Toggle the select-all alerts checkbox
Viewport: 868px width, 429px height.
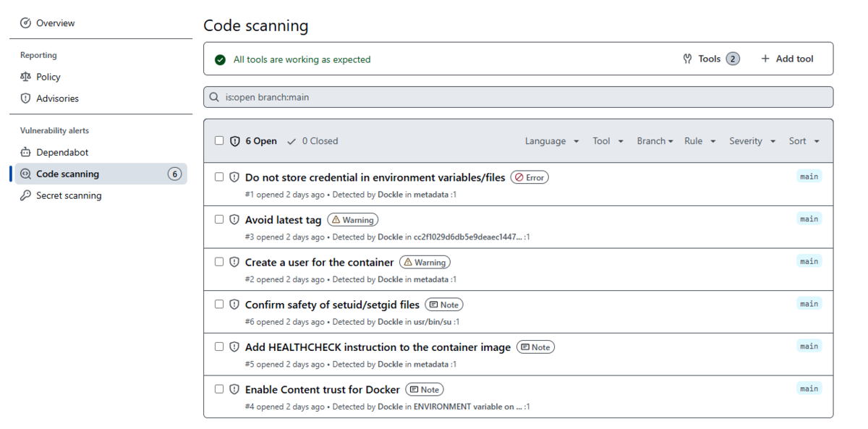pos(219,140)
